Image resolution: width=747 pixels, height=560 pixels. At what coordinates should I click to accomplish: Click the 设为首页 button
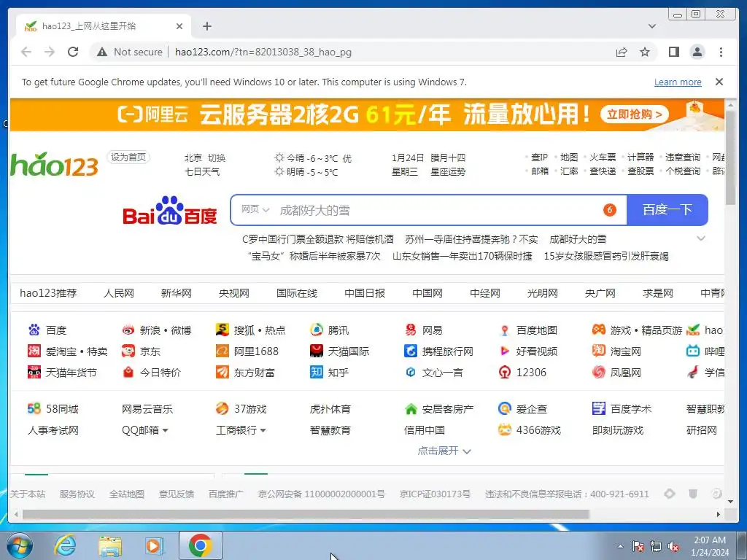(128, 157)
